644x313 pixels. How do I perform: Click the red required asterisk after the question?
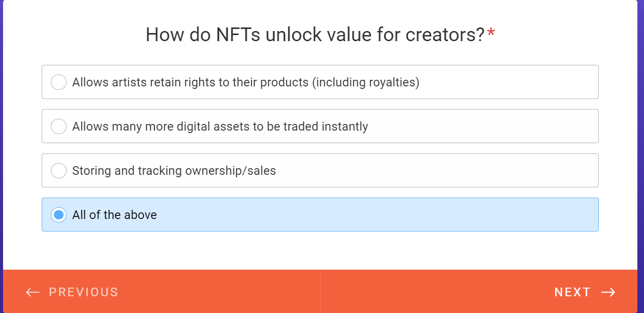pyautogui.click(x=491, y=34)
